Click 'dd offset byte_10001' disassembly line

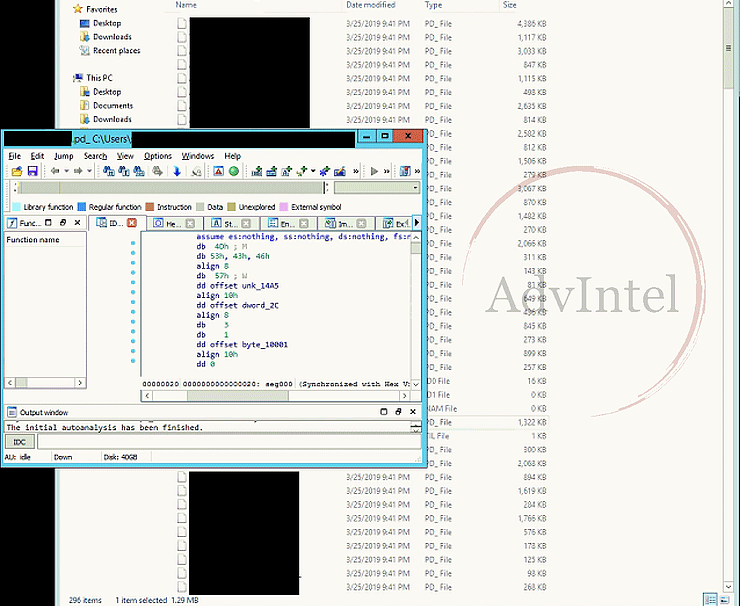click(x=242, y=345)
